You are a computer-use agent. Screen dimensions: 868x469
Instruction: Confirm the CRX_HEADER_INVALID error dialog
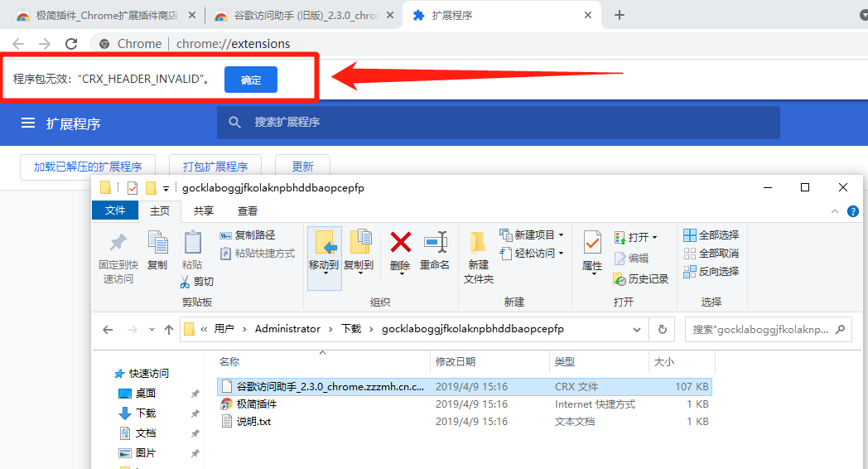[251, 80]
